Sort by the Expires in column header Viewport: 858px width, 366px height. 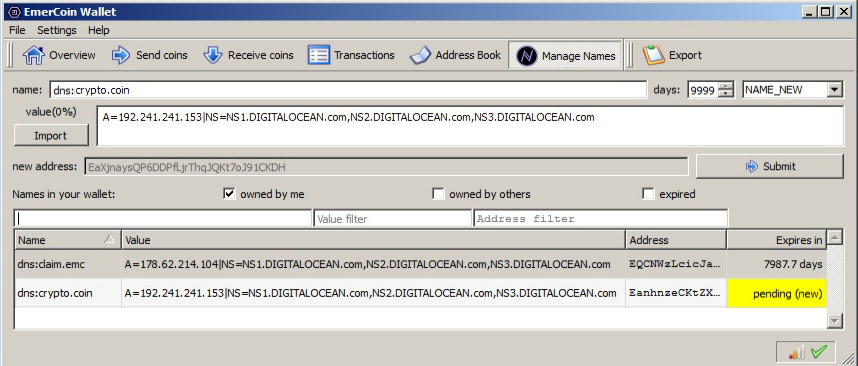(776, 240)
